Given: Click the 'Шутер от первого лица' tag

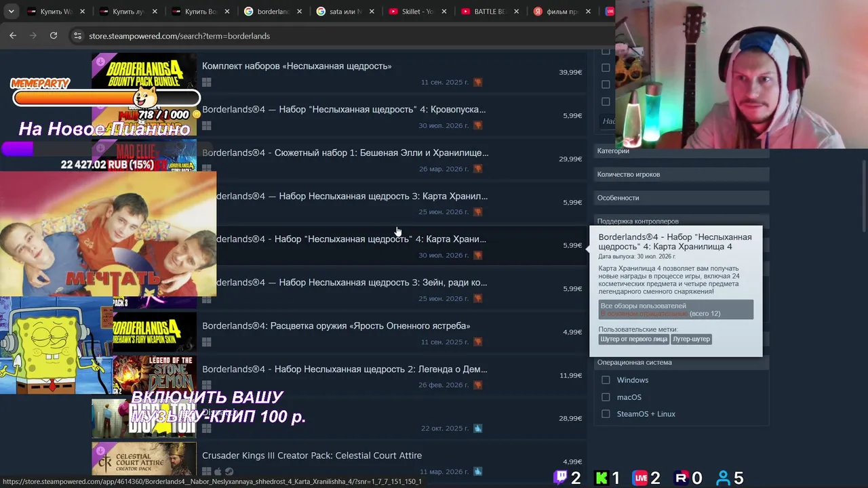Looking at the screenshot, I should click(x=634, y=339).
